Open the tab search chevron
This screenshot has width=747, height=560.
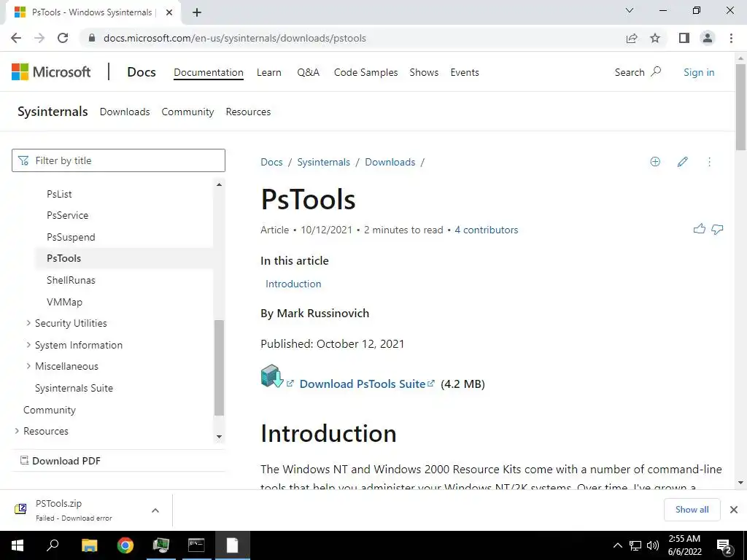pyautogui.click(x=630, y=10)
